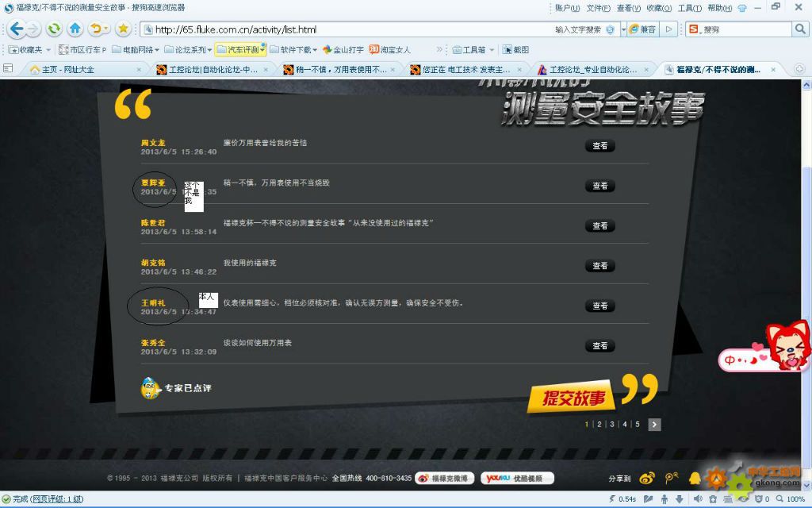The image size is (812, 508).
Task: Click the 提交故事 submit story button
Action: [573, 398]
